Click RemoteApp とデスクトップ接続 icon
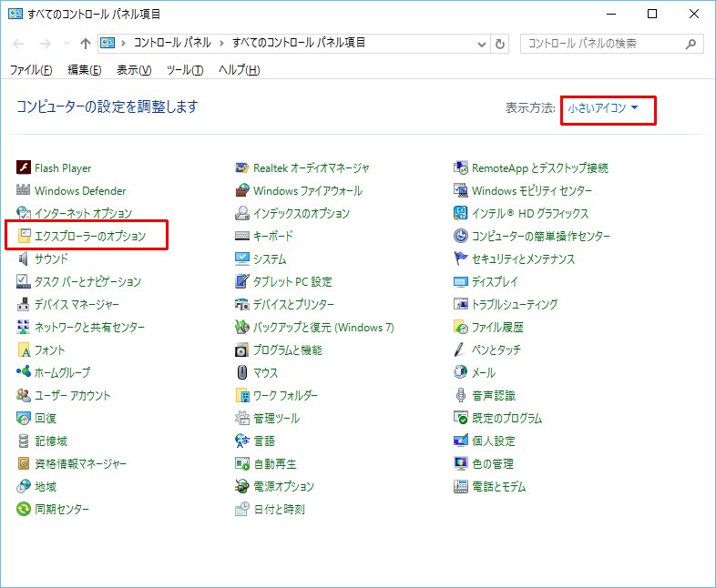This screenshot has width=716, height=588. coord(461,167)
